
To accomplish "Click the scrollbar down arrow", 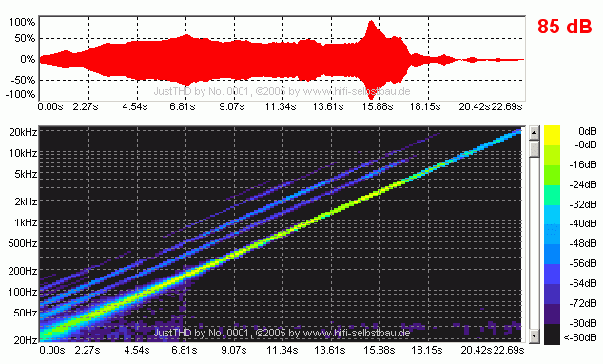I will (535, 336).
